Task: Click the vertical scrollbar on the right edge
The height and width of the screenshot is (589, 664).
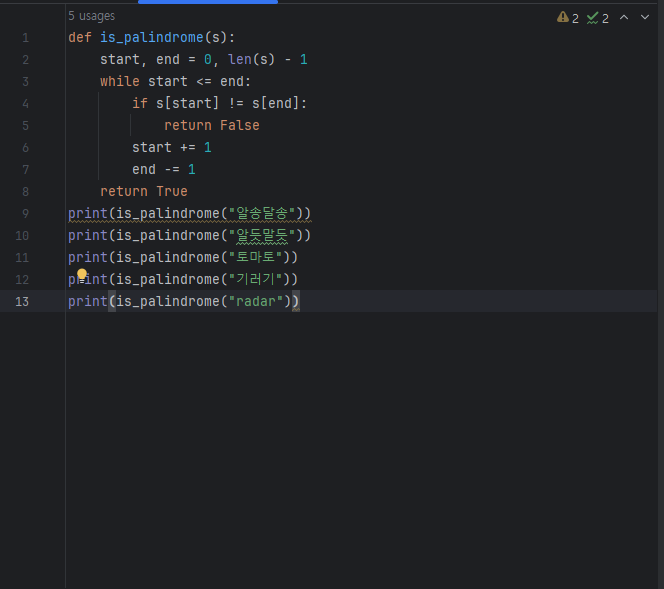Action: (x=661, y=296)
